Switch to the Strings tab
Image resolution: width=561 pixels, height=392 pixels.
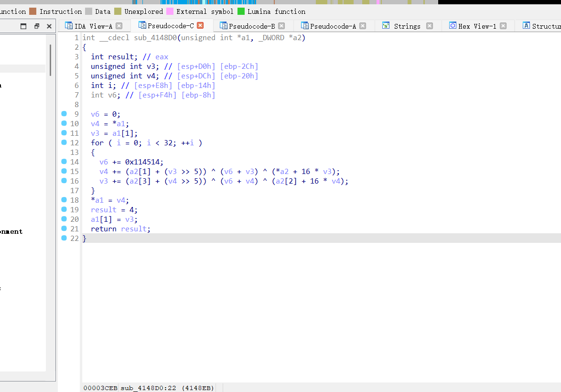[x=407, y=26]
